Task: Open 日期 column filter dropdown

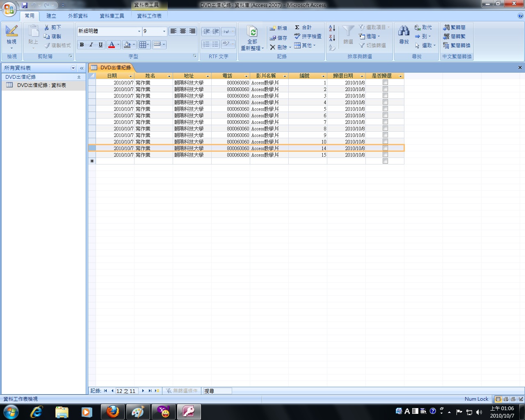Action: tap(131, 76)
